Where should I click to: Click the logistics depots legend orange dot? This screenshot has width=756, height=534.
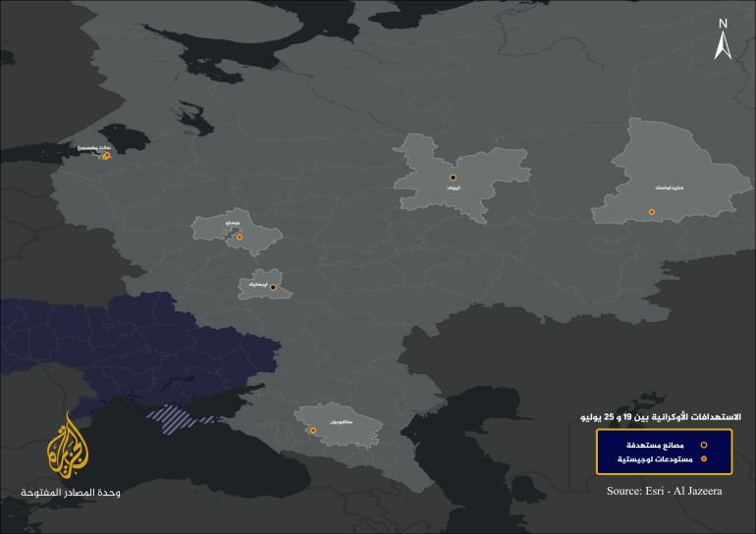click(x=704, y=458)
